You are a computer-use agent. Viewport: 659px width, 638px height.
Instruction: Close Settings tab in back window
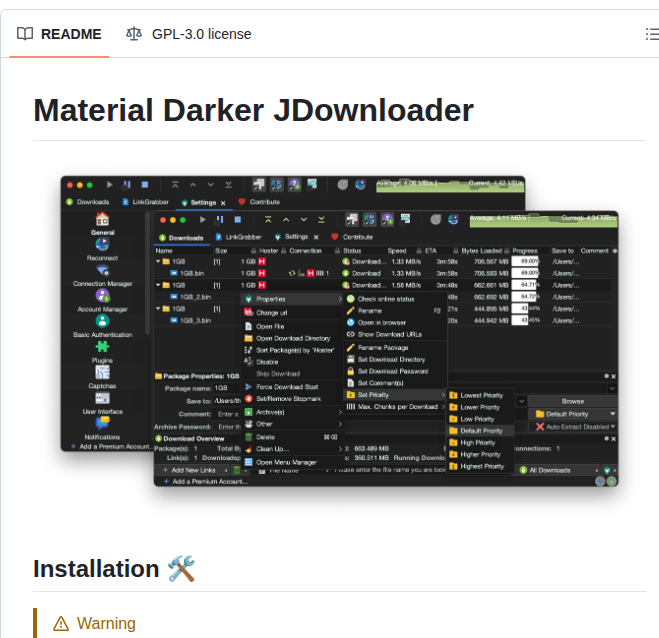click(223, 203)
